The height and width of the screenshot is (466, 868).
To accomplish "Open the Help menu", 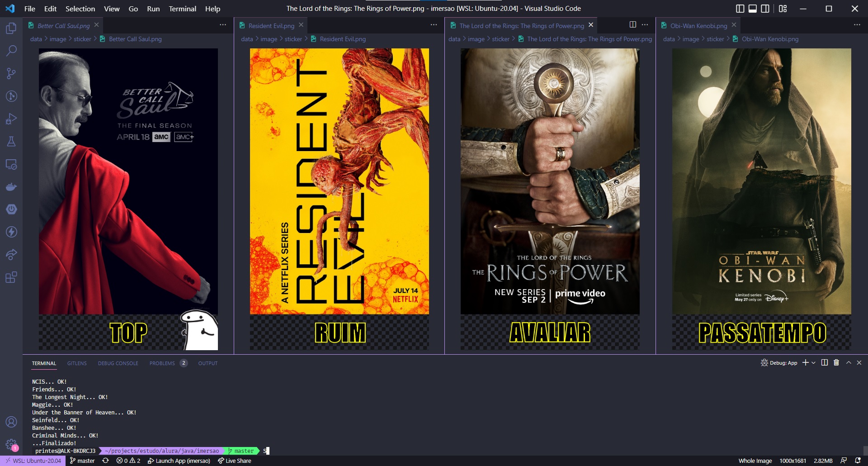I will tap(212, 9).
